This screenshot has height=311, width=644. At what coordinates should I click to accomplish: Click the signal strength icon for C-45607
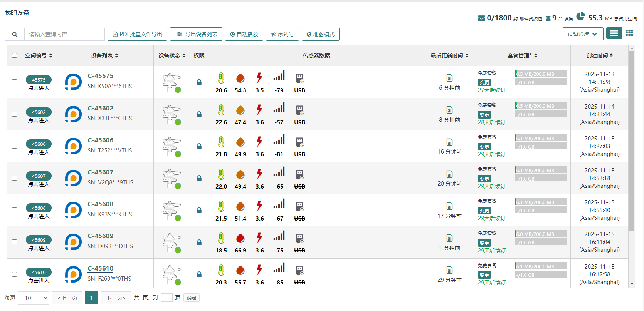point(279,172)
